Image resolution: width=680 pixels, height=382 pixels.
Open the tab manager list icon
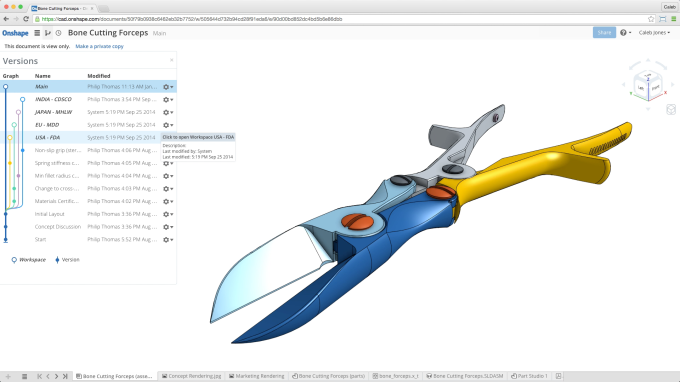point(24,376)
